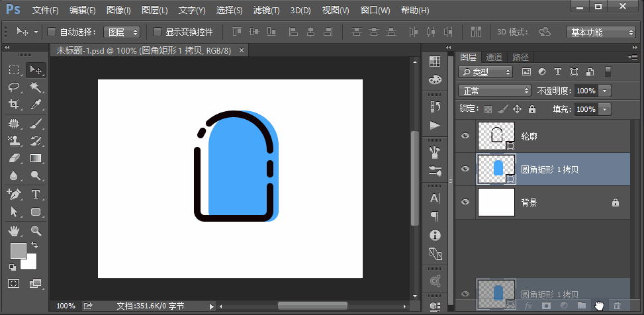Pick the Eyedropper tool
Viewport: 644px width, 315px height.
coord(36,105)
